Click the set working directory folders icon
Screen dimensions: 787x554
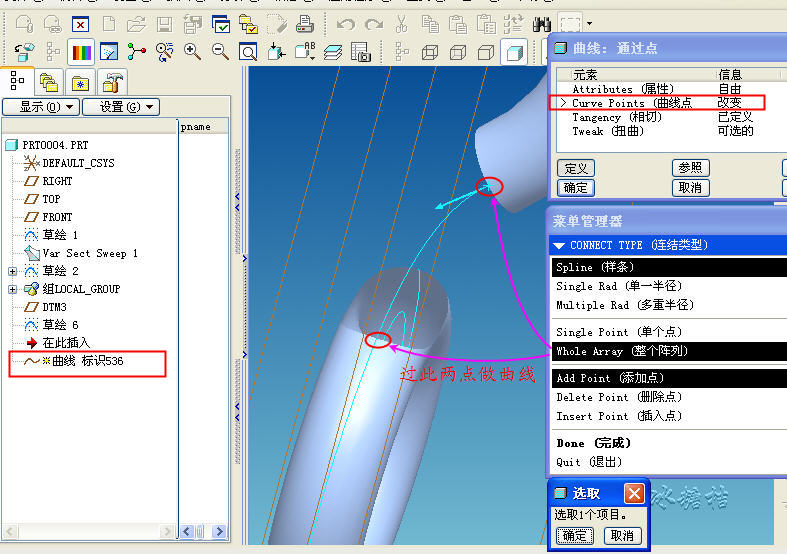(248, 24)
